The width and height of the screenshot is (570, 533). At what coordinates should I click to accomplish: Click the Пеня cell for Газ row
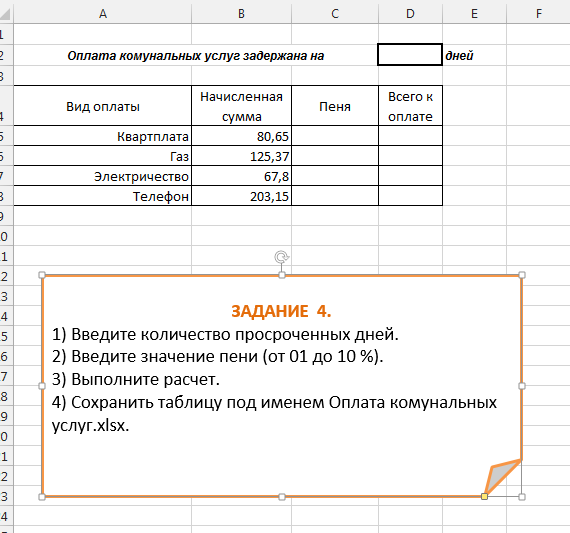335,156
